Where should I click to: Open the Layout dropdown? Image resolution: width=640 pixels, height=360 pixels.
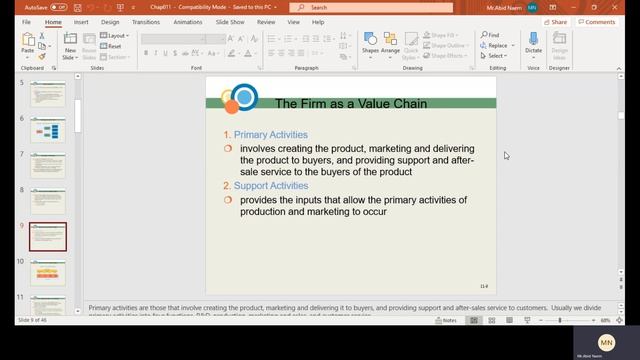(114, 36)
